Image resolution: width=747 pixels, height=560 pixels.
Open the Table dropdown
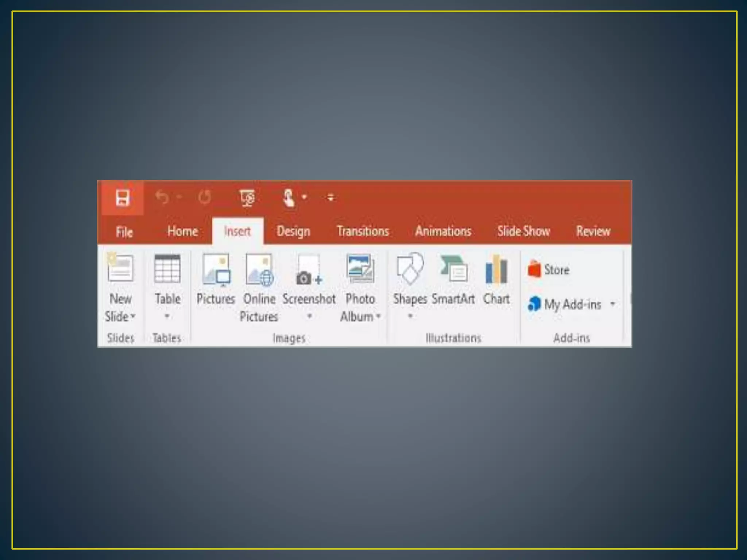click(167, 316)
